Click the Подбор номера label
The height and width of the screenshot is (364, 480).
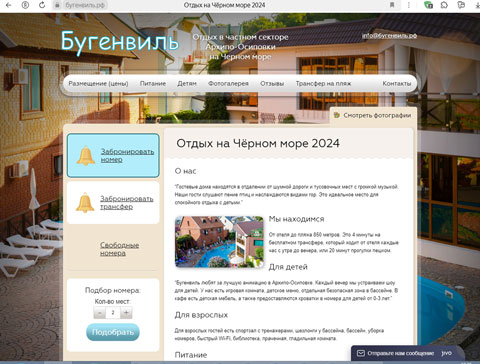tap(113, 290)
